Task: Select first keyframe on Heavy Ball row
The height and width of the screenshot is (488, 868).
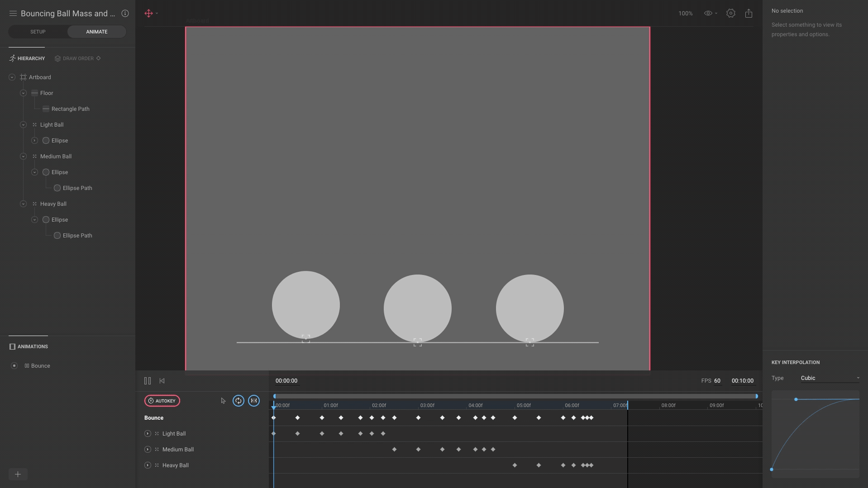Action: pyautogui.click(x=515, y=465)
